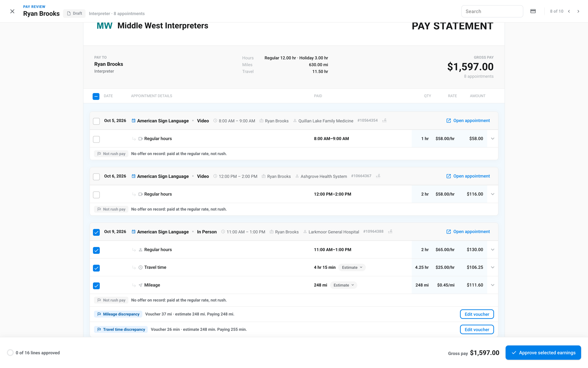
Task: Open appointment #10564354
Action: (468, 121)
